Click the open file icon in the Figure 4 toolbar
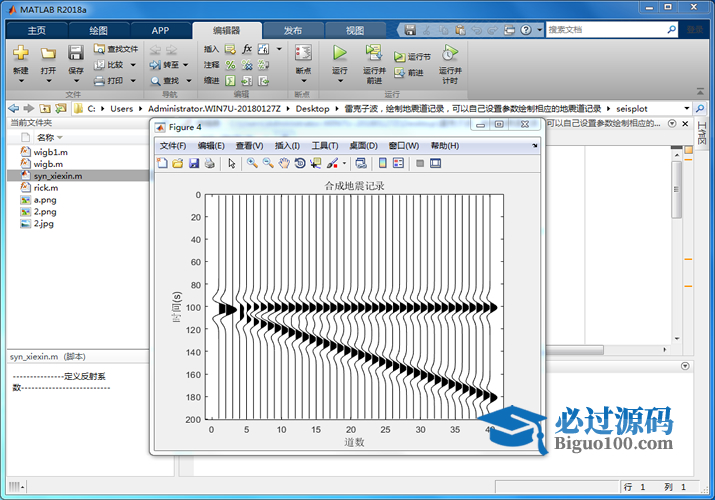Viewport: 715px width, 500px height. click(x=178, y=163)
